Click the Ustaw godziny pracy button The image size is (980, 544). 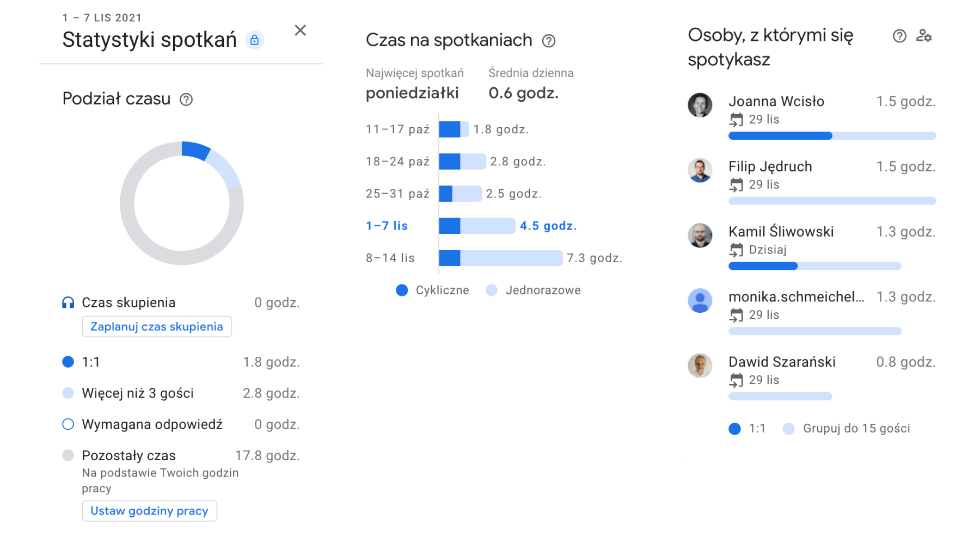click(149, 511)
